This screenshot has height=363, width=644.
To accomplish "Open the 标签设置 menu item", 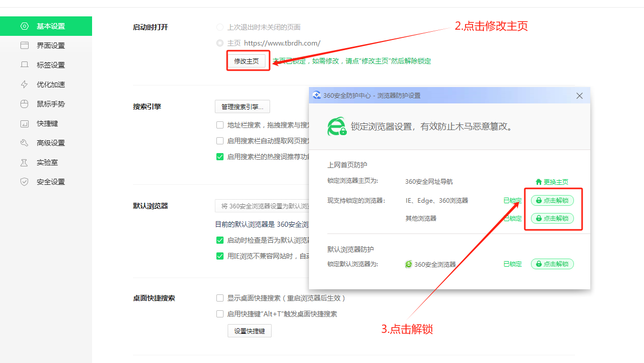I will click(46, 65).
